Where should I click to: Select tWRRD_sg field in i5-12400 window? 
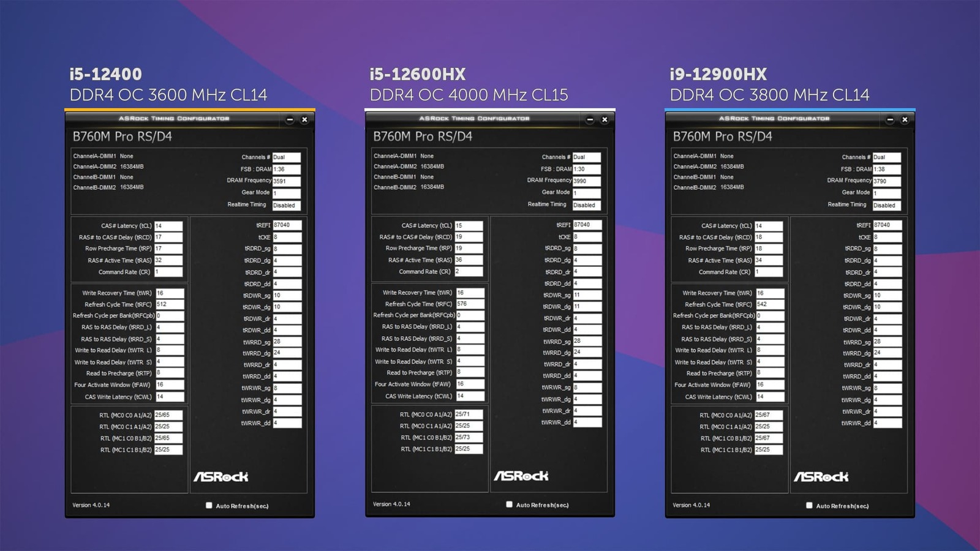click(287, 342)
